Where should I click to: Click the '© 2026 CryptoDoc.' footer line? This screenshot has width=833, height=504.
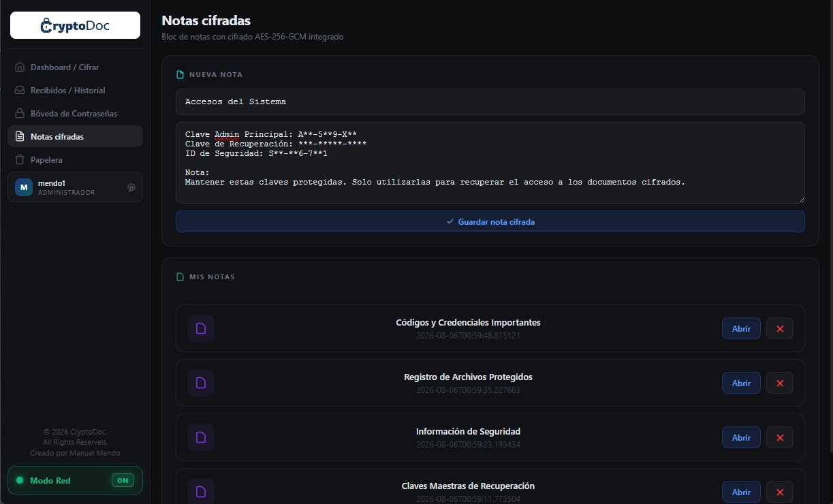pyautogui.click(x=75, y=431)
